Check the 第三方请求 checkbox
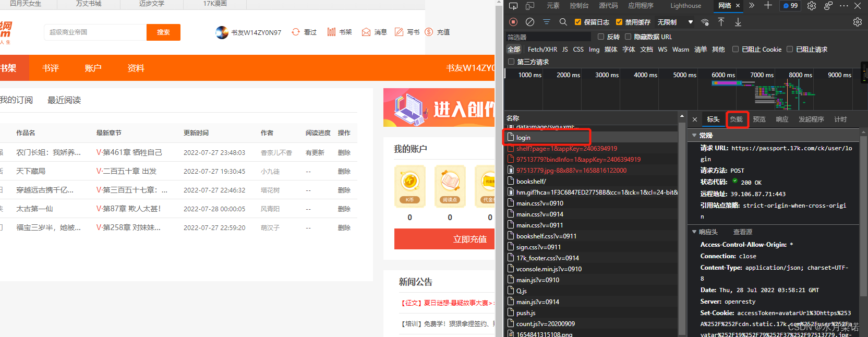The image size is (868, 337). (511, 62)
